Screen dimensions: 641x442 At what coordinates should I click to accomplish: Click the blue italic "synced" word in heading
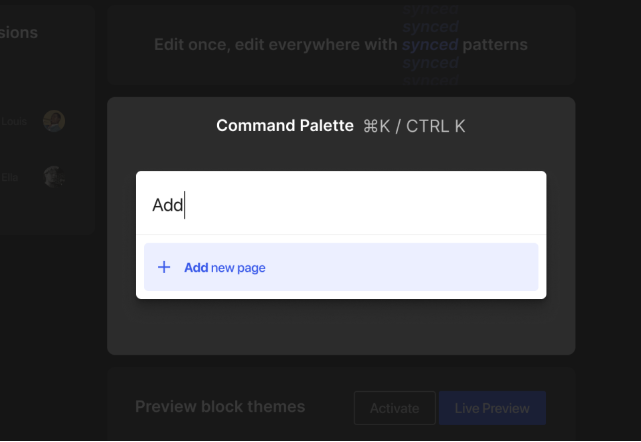pos(430,45)
